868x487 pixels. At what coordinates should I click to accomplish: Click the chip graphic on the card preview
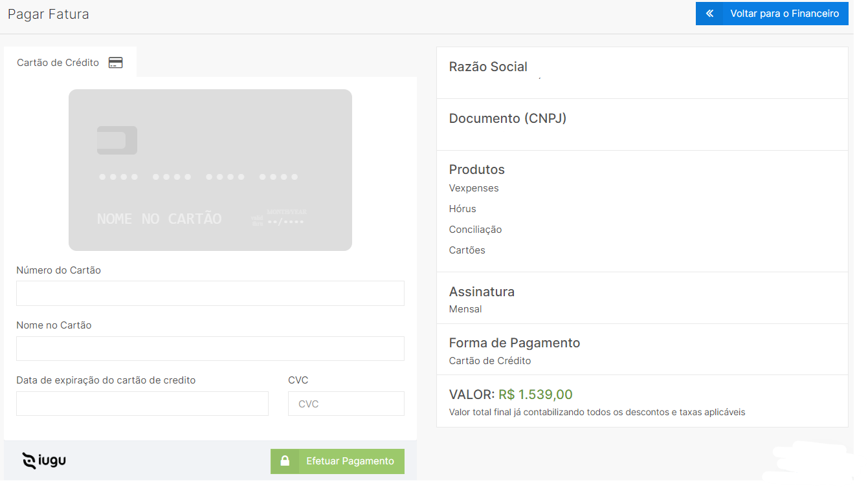[x=117, y=140]
